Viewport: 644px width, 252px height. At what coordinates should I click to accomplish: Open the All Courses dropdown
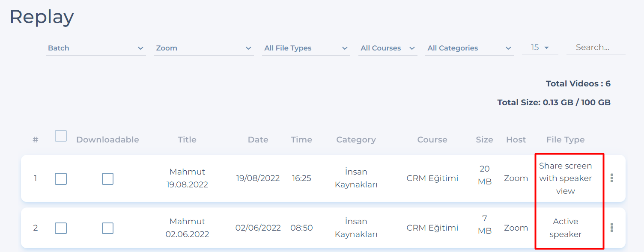(x=388, y=48)
